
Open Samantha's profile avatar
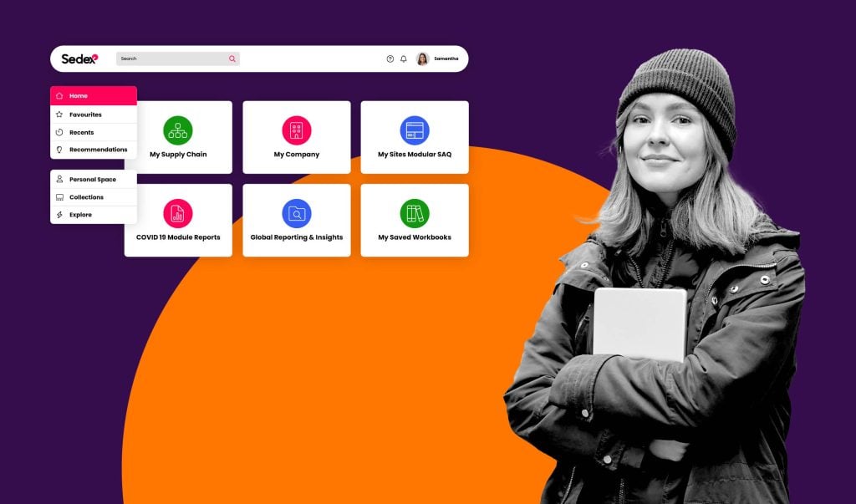click(x=422, y=59)
